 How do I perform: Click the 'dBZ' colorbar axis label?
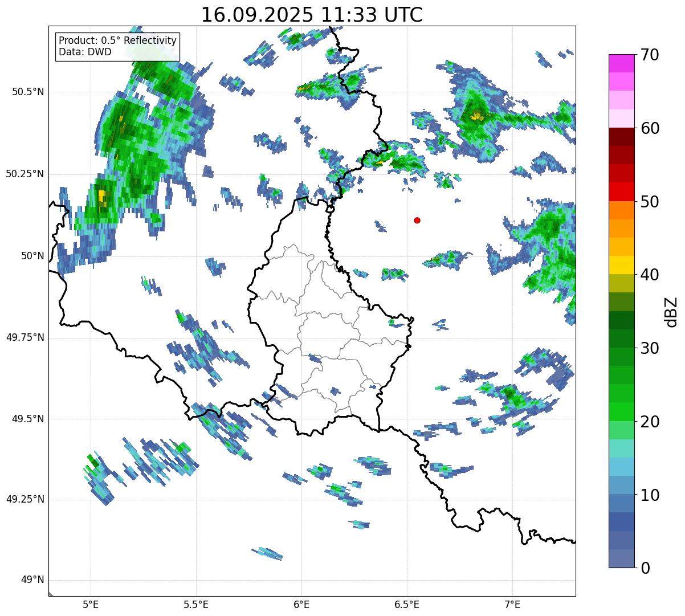click(671, 312)
